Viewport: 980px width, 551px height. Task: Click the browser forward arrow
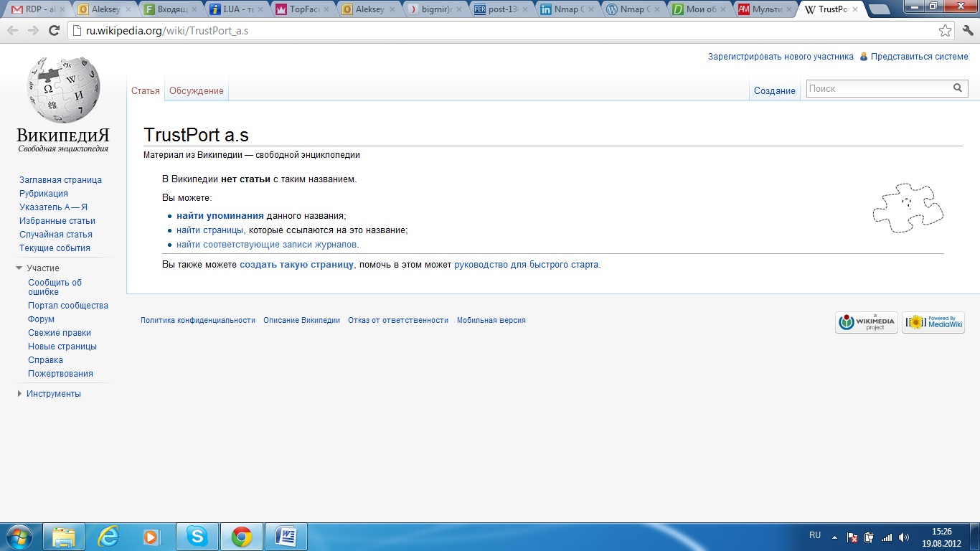coord(33,31)
